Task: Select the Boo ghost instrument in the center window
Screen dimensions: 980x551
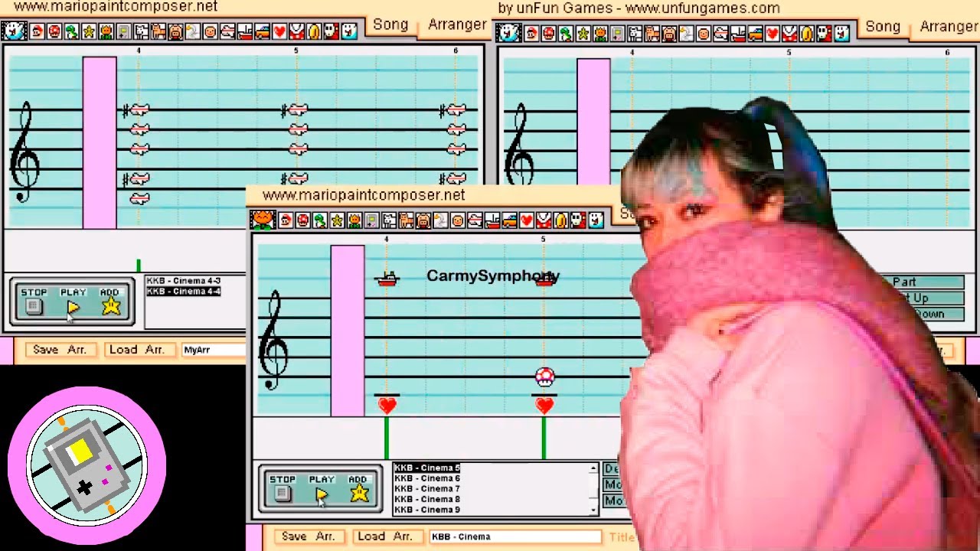Action: pyautogui.click(x=596, y=220)
